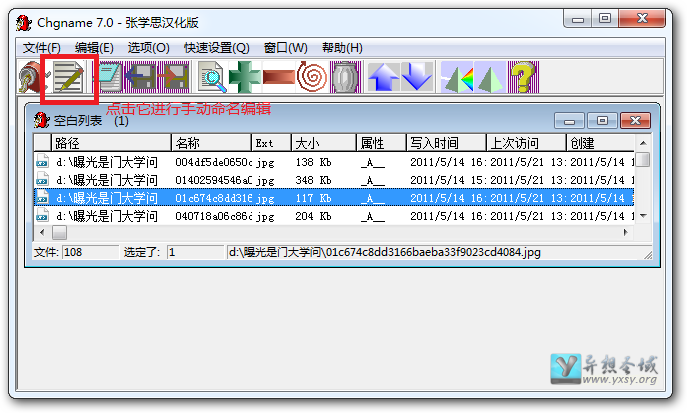The width and height of the screenshot is (687, 413).
Task: Click the list's vertical scrollbar down arrow
Action: [x=644, y=216]
